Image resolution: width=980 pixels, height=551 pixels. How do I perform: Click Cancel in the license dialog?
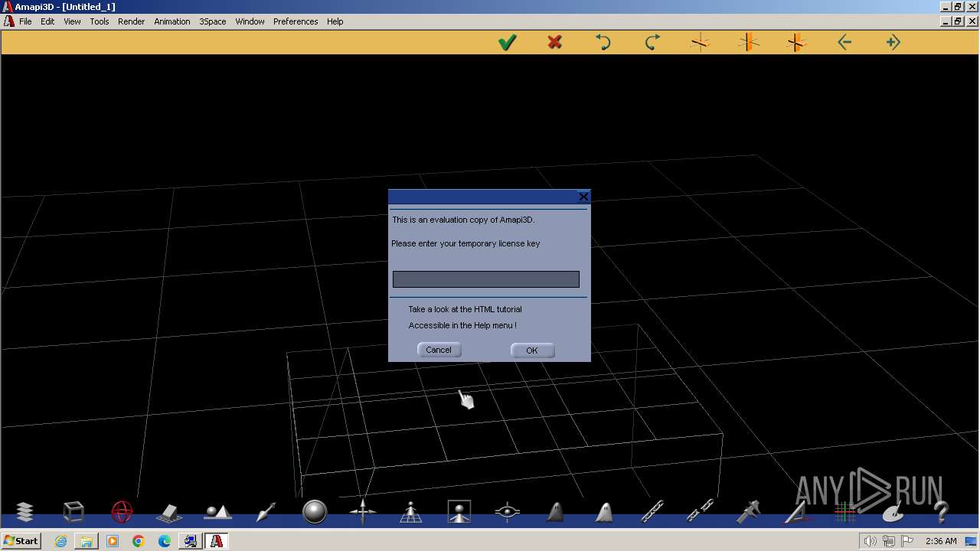[x=439, y=350]
